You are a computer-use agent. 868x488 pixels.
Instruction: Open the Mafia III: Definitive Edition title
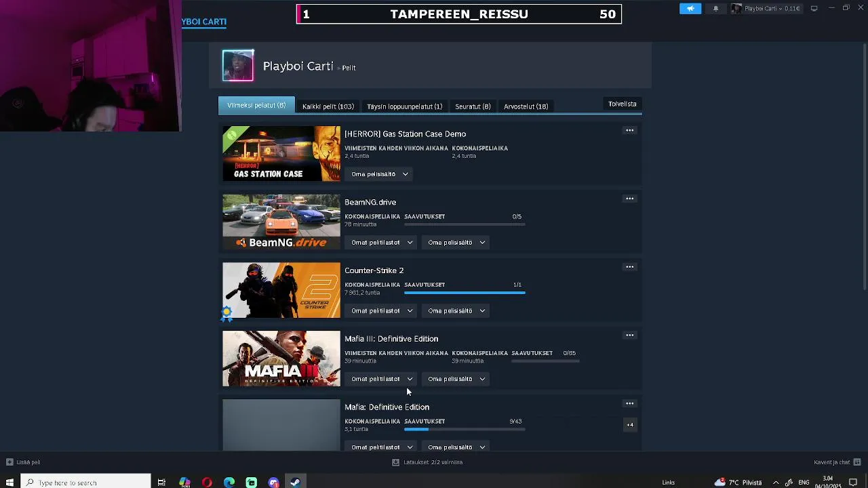[391, 339]
